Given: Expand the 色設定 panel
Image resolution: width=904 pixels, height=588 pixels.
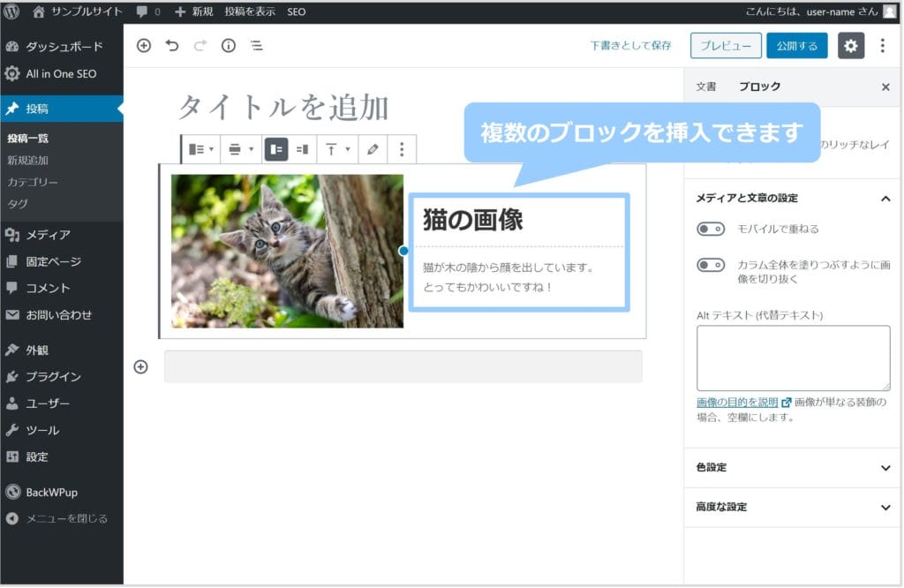Looking at the screenshot, I should pyautogui.click(x=793, y=468).
